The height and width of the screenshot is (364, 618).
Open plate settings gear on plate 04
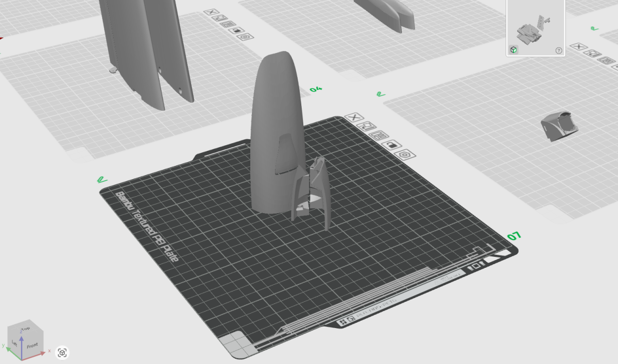pyautogui.click(x=246, y=37)
